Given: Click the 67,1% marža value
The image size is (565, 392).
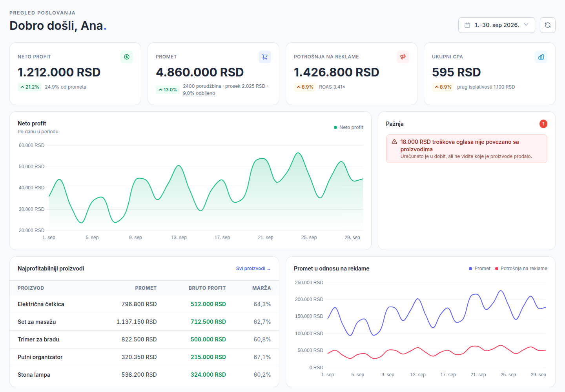Looking at the screenshot, I should point(262,357).
